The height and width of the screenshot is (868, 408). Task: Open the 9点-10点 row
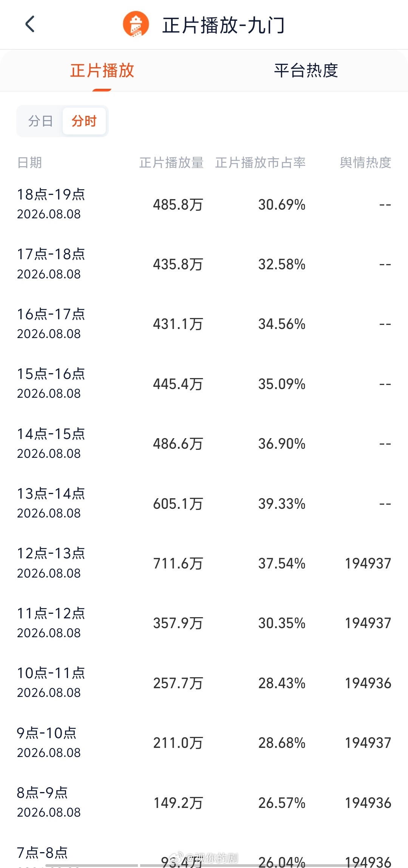[204, 743]
